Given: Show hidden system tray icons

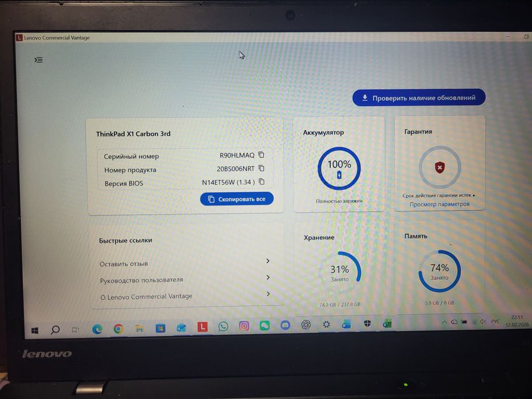Looking at the screenshot, I should 444,322.
